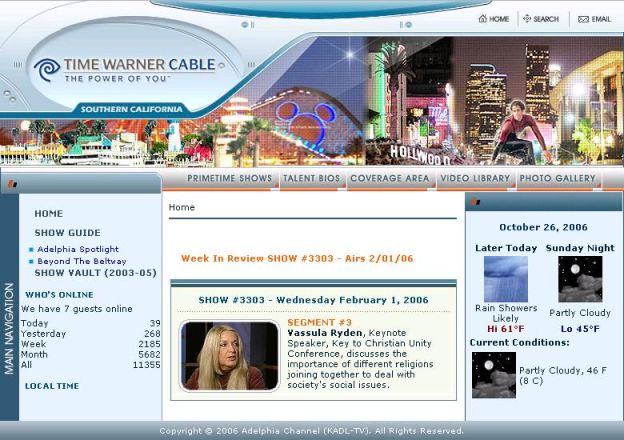The image size is (624, 440).
Task: Click the Sunday Night partly cloudy icon
Action: pos(580,279)
